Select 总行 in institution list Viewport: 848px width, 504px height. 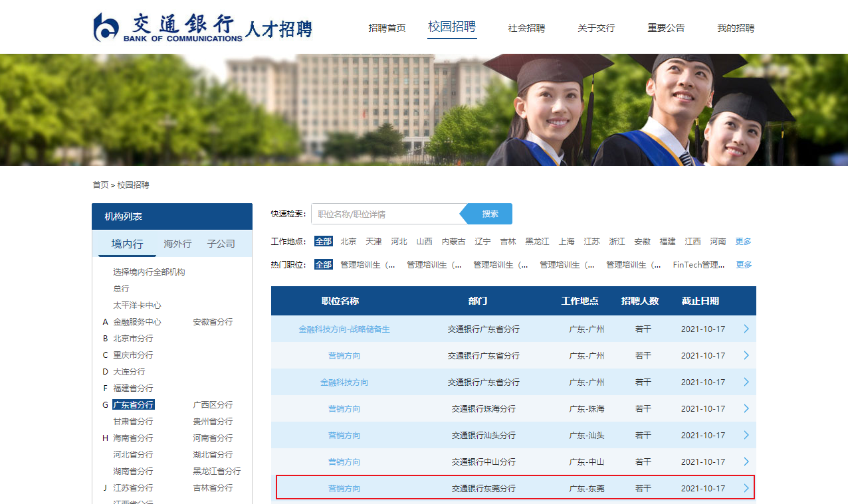[121, 289]
